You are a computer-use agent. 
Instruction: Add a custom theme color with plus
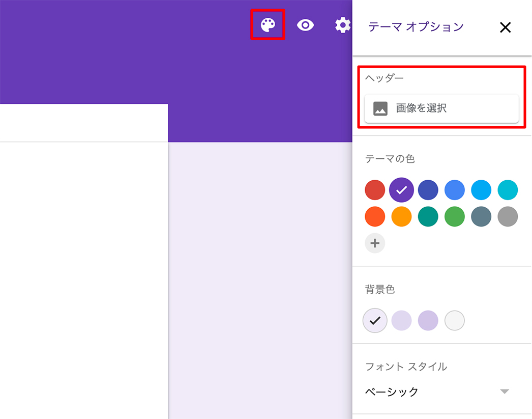coord(375,243)
